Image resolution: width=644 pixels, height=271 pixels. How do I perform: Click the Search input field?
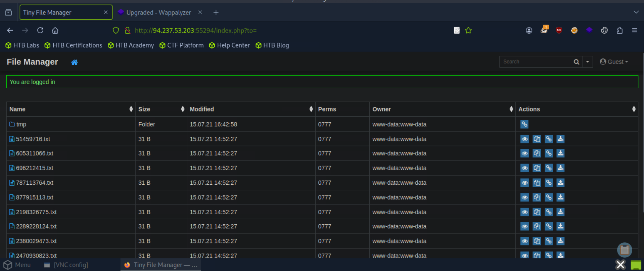(536, 62)
